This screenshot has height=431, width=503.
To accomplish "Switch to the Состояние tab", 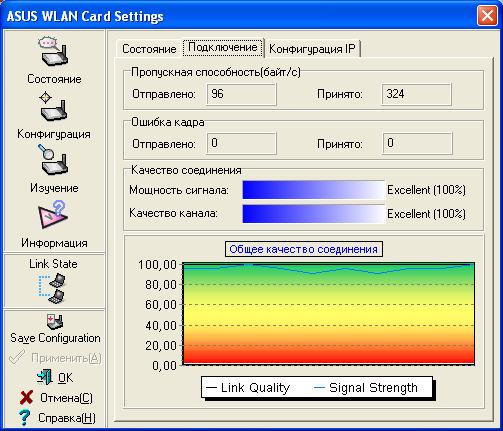I will click(x=149, y=49).
